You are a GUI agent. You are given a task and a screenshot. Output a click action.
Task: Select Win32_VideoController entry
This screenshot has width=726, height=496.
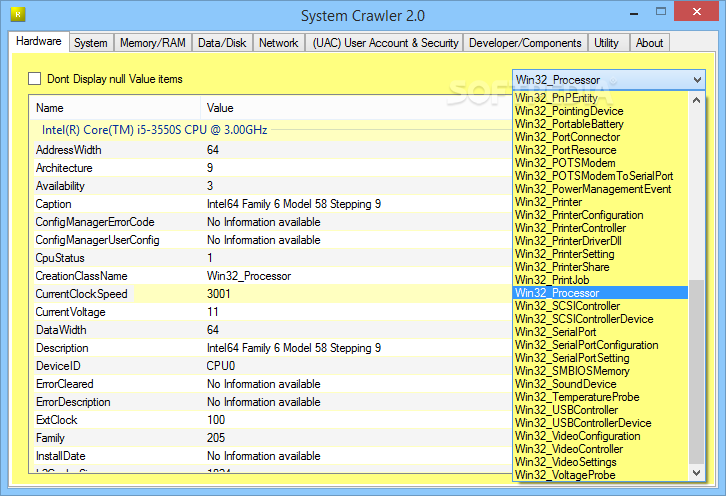(x=601, y=448)
